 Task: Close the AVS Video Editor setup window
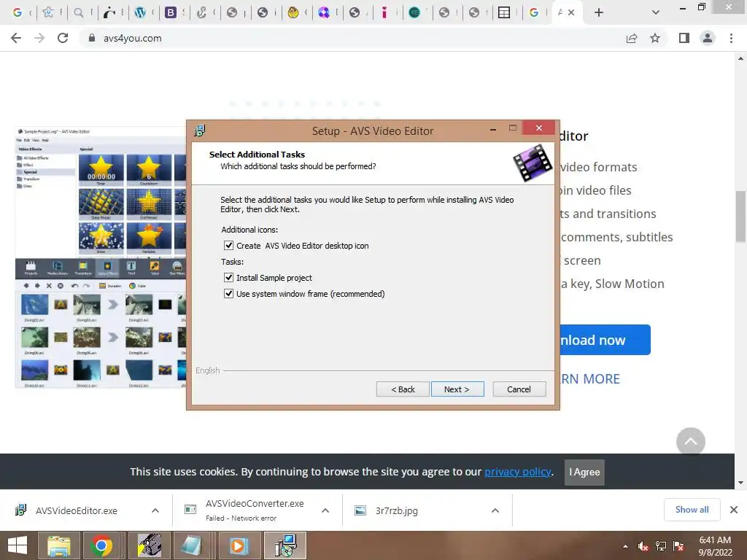tap(539, 128)
